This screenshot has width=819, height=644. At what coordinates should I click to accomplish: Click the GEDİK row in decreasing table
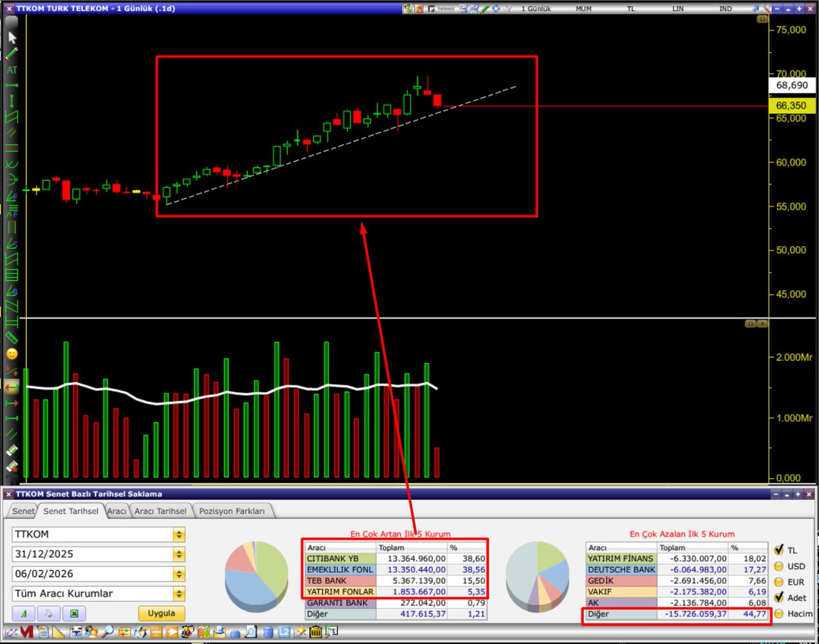tap(677, 581)
